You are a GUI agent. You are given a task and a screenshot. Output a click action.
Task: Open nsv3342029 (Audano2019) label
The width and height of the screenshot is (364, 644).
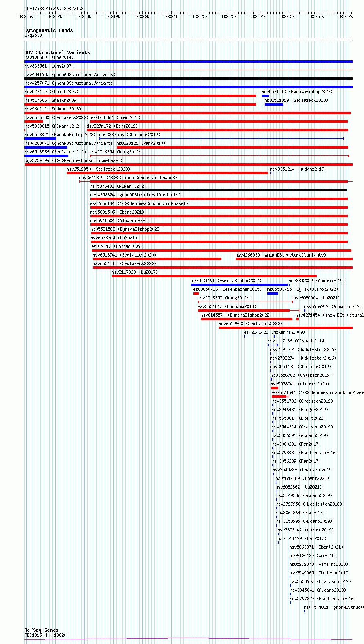[x=317, y=281]
